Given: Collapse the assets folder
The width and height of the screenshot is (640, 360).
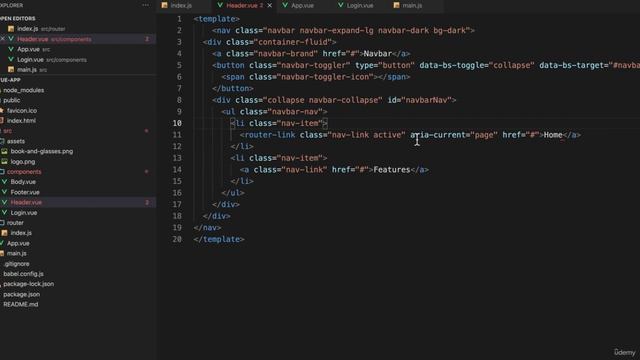Looking at the screenshot, I should coord(16,141).
